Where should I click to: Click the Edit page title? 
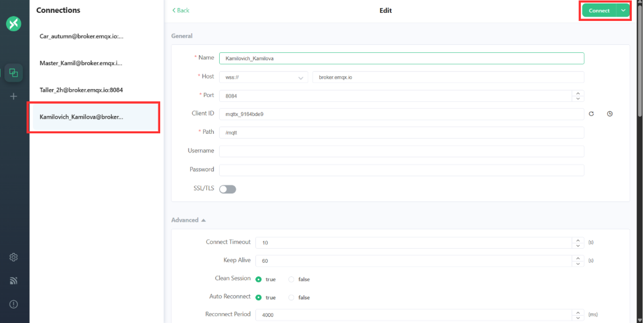click(x=386, y=10)
